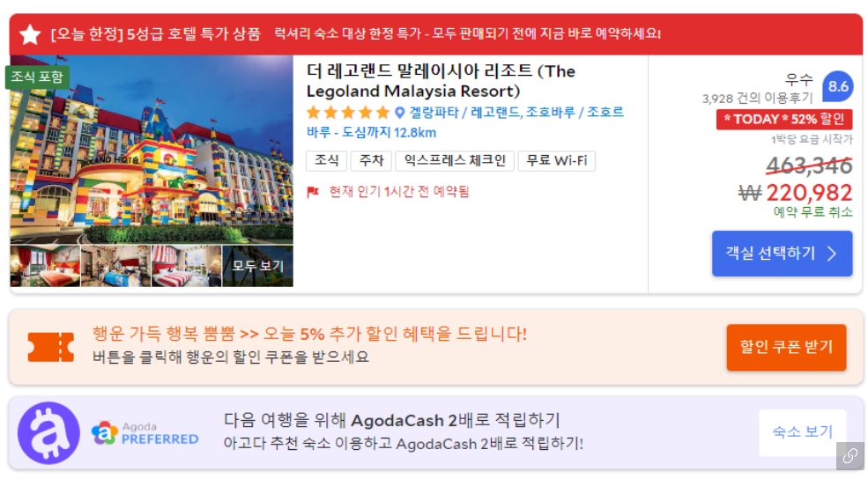Open the 3,928 건의 이용후기 reviews text
The height and width of the screenshot is (479, 868).
pos(757,99)
